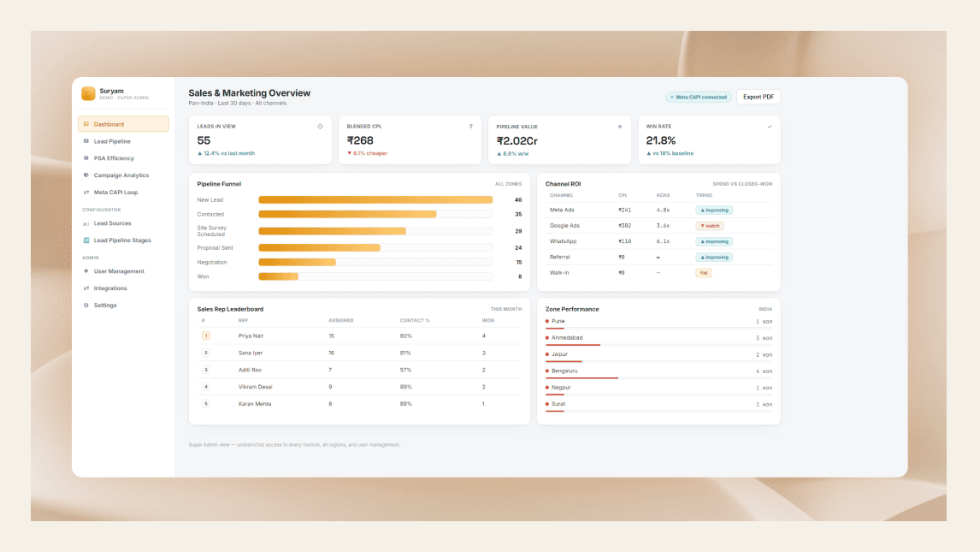980x552 pixels.
Task: Click rank 1 badge beside Priya Nair
Action: (205, 335)
